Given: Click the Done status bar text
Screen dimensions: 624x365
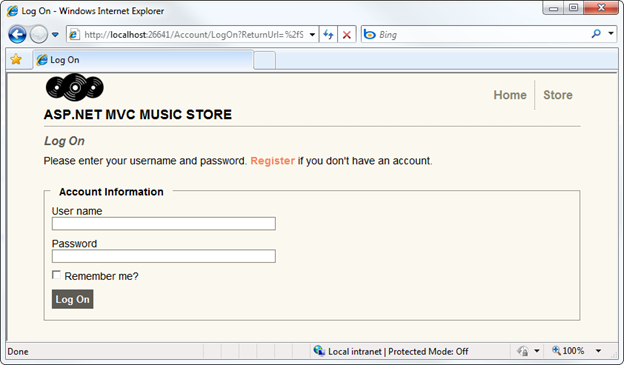Looking at the screenshot, I should click(x=18, y=351).
